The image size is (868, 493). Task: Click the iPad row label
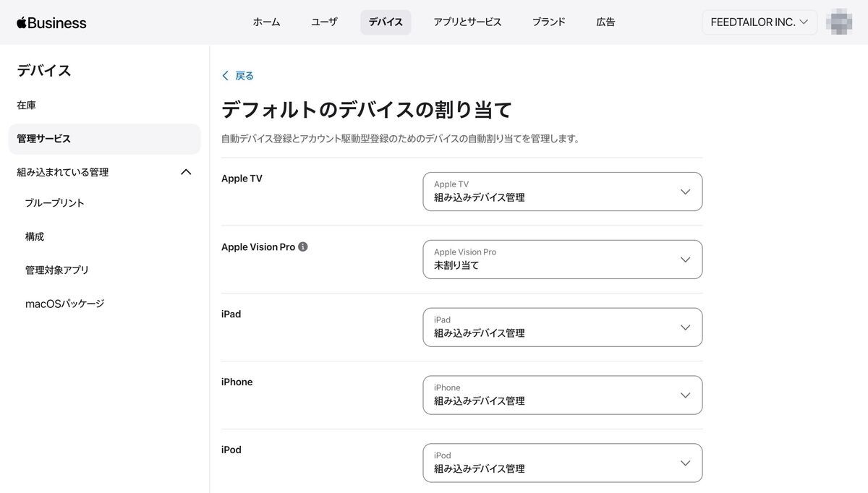point(231,314)
